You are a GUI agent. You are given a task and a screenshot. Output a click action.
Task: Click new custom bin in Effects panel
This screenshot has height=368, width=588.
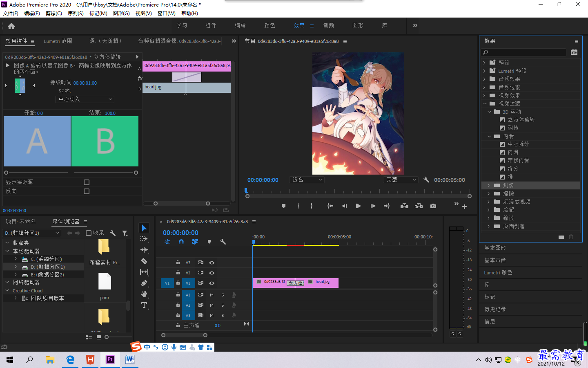click(561, 237)
